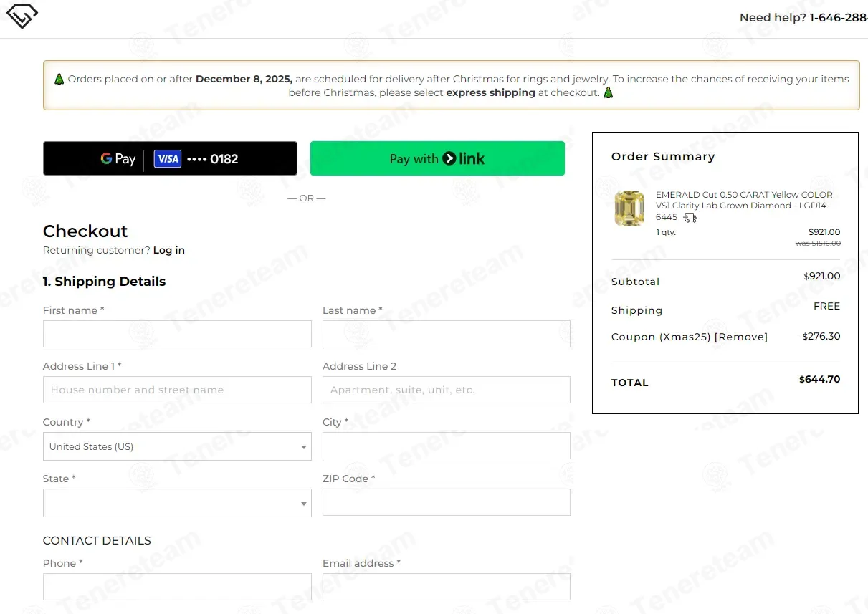Click the ZIP Code field
The image size is (868, 614).
click(446, 502)
